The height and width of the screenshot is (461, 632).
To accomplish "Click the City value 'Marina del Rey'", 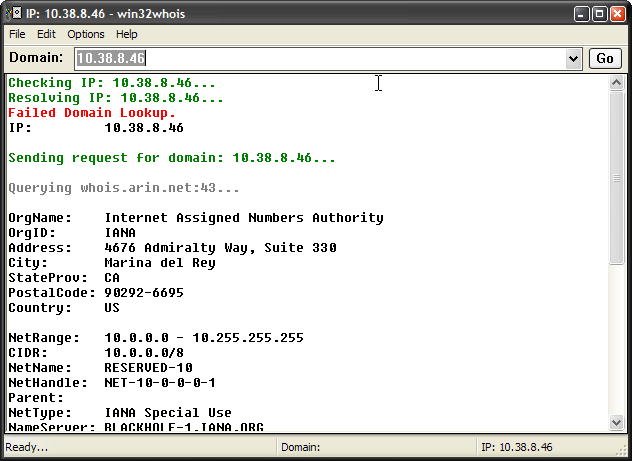I will pos(160,263).
